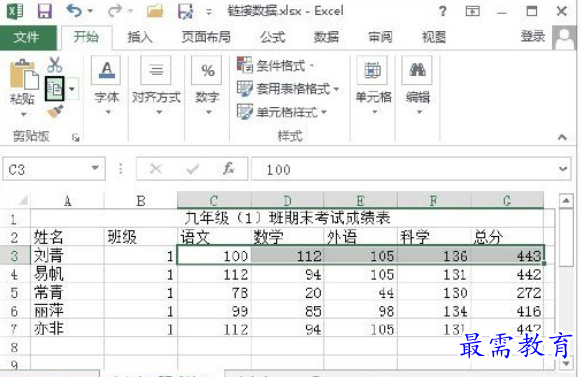Viewport: 581px width, 377px height.
Task: Select cell with value 416
Action: [x=507, y=311]
